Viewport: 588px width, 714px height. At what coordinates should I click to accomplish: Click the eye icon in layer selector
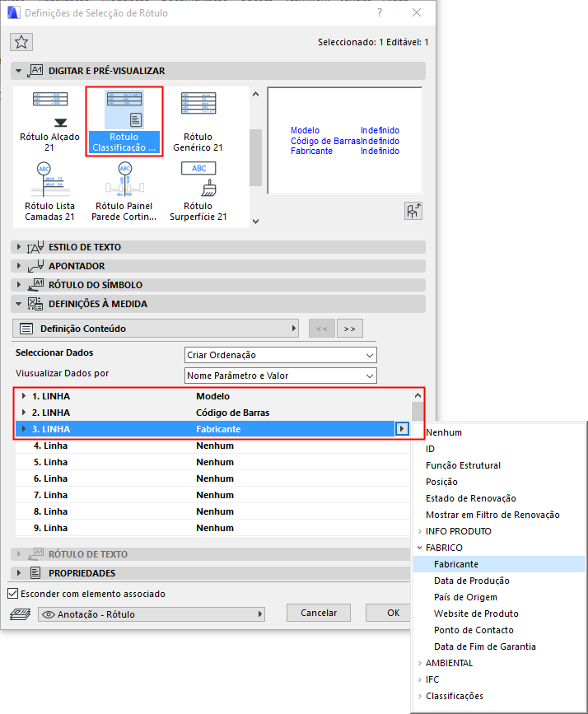click(x=49, y=614)
